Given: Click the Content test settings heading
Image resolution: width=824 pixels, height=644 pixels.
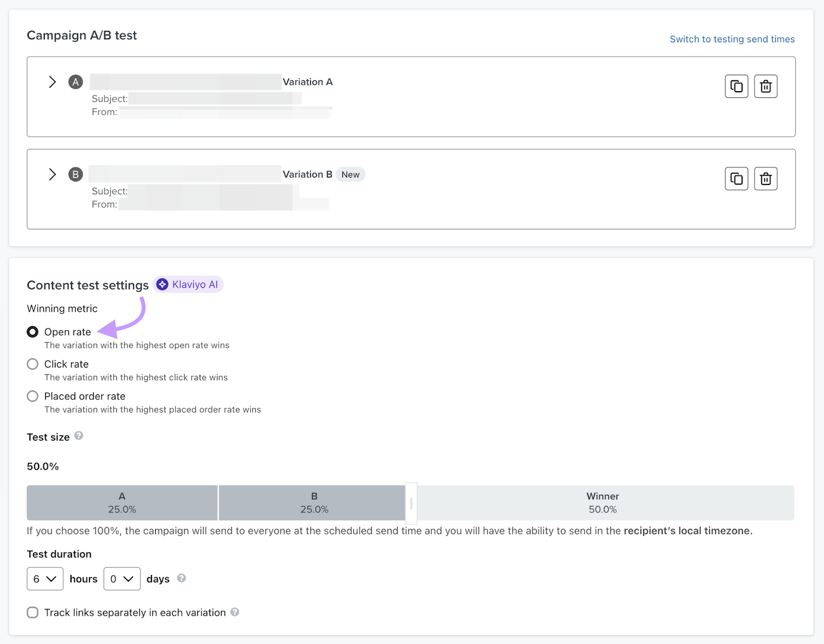Looking at the screenshot, I should pyautogui.click(x=88, y=285).
